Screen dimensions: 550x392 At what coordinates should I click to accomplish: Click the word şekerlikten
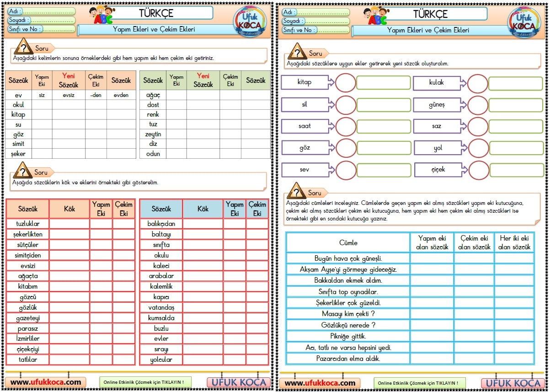(x=28, y=234)
